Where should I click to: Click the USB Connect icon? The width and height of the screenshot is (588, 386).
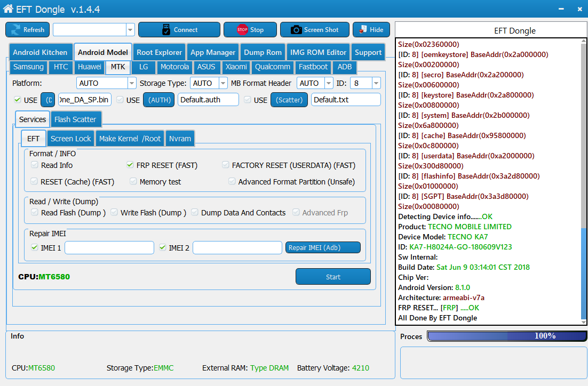point(166,30)
